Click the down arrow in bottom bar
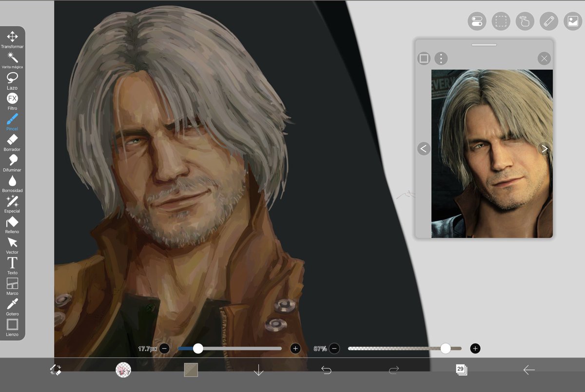585x392 pixels. click(258, 370)
